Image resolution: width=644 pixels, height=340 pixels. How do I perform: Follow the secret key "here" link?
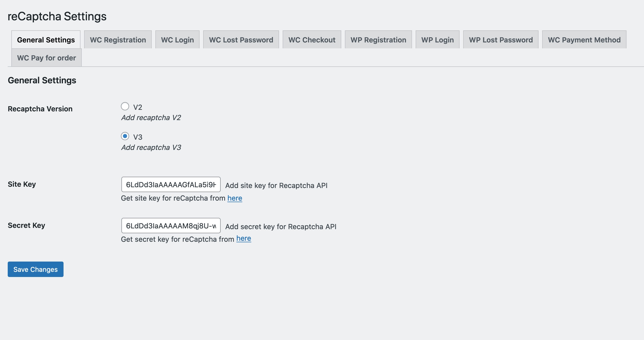click(244, 238)
